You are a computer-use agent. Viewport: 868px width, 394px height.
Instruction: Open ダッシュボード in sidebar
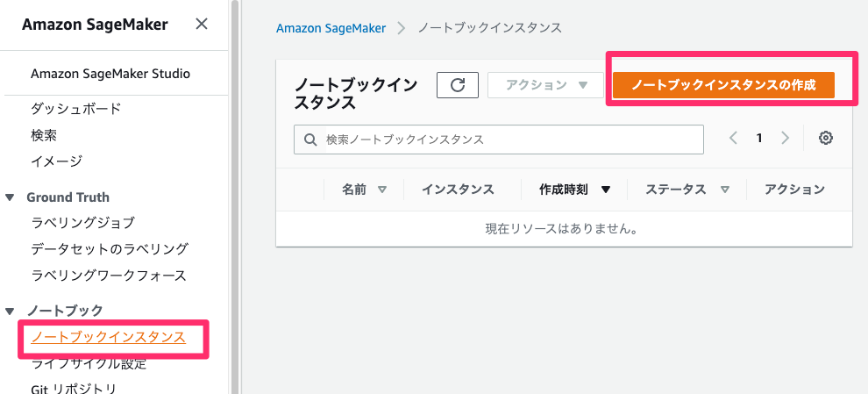pos(75,109)
